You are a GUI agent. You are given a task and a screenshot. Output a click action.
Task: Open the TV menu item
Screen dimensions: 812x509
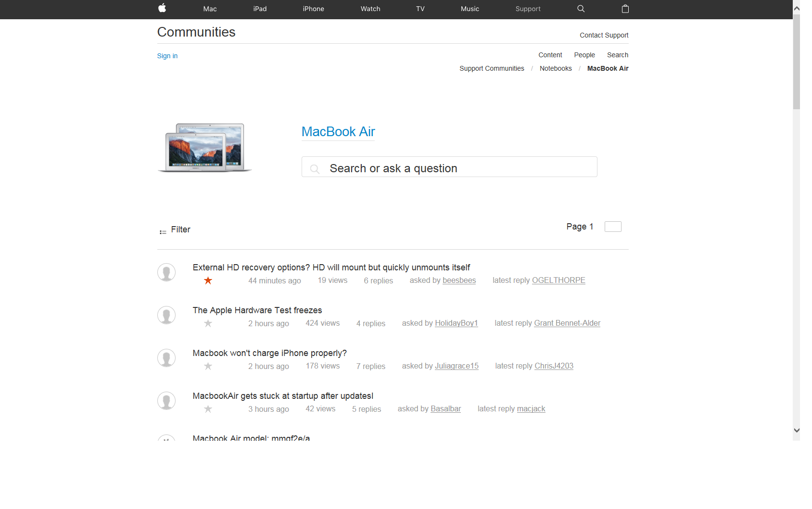[x=420, y=9]
